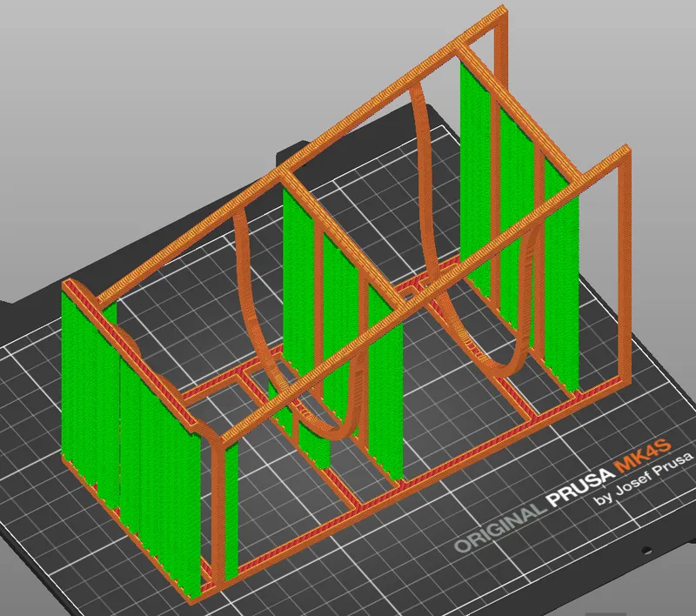Click the "ORIGINAL" word on the print bed
Screen dimensions: 696x616
pyautogui.click(x=500, y=531)
